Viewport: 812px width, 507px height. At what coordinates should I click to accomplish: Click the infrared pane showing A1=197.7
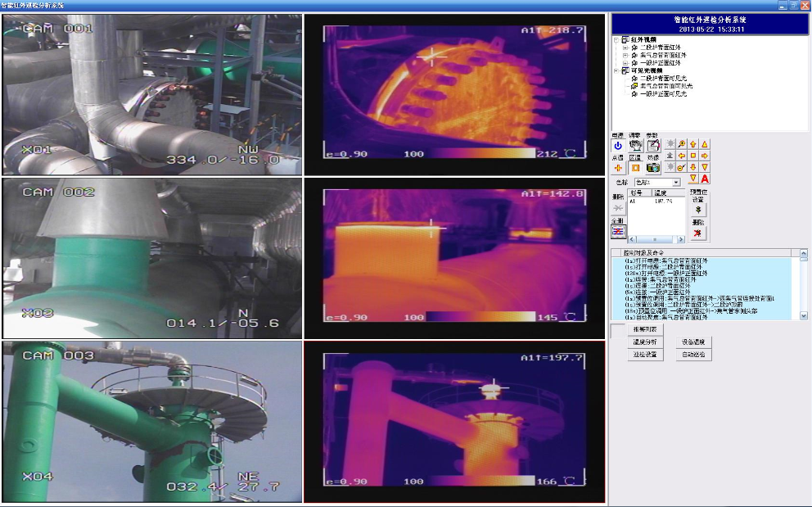click(454, 422)
